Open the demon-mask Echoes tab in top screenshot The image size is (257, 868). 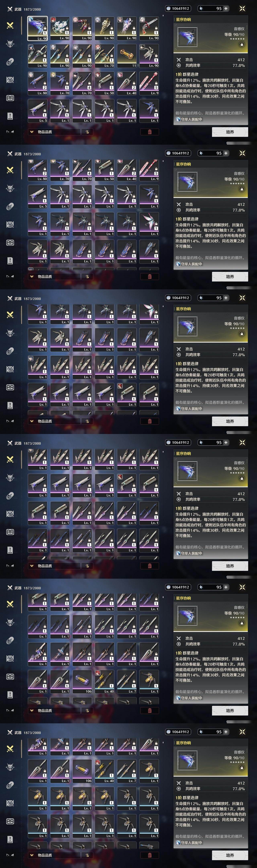pyautogui.click(x=10, y=43)
